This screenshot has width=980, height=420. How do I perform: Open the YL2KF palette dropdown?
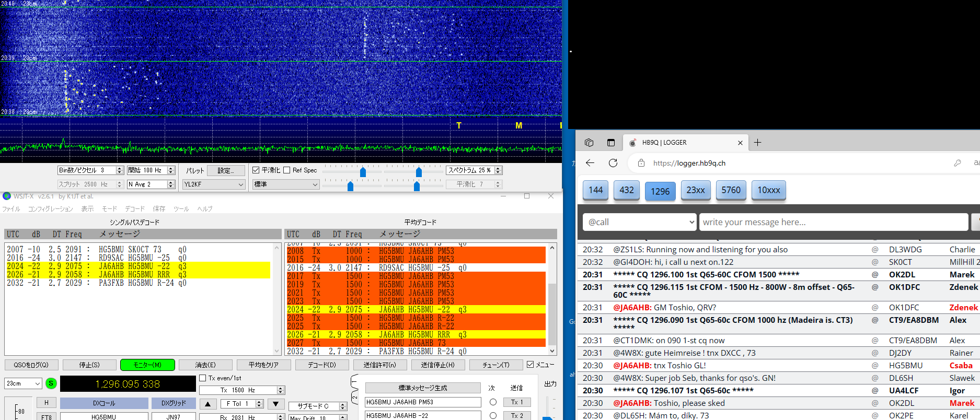click(214, 184)
